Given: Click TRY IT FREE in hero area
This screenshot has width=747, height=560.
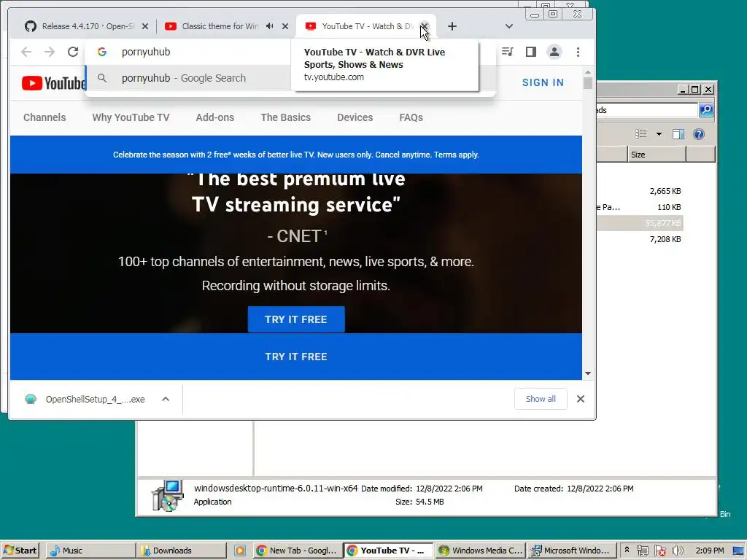Looking at the screenshot, I should tap(296, 319).
